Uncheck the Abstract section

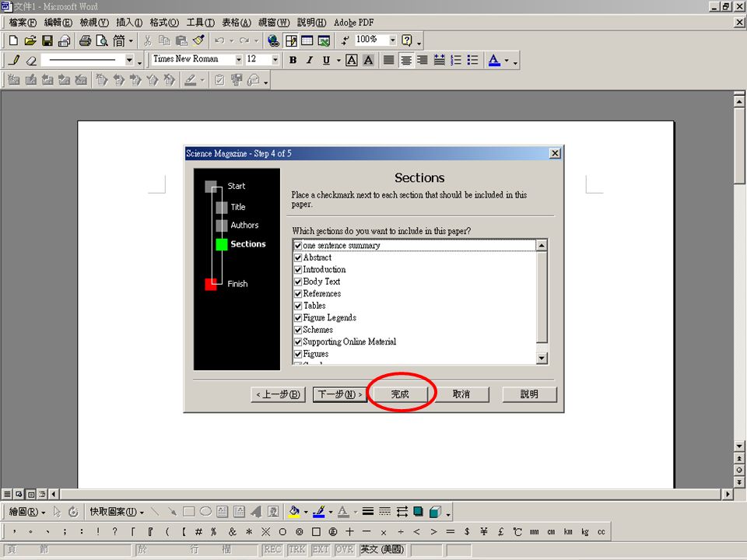click(298, 257)
